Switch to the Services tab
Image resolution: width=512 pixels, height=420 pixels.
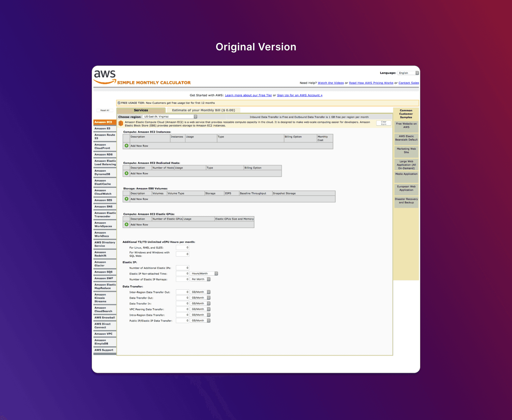pos(141,110)
